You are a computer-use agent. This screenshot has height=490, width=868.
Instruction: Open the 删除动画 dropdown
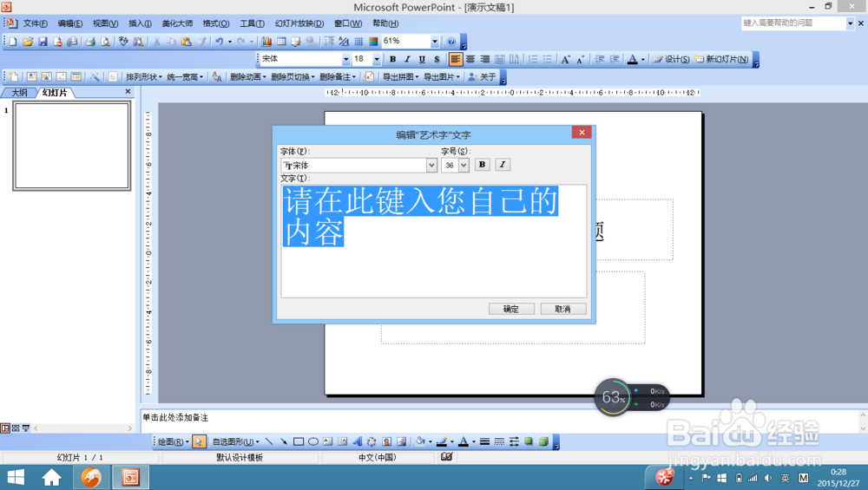click(x=248, y=77)
